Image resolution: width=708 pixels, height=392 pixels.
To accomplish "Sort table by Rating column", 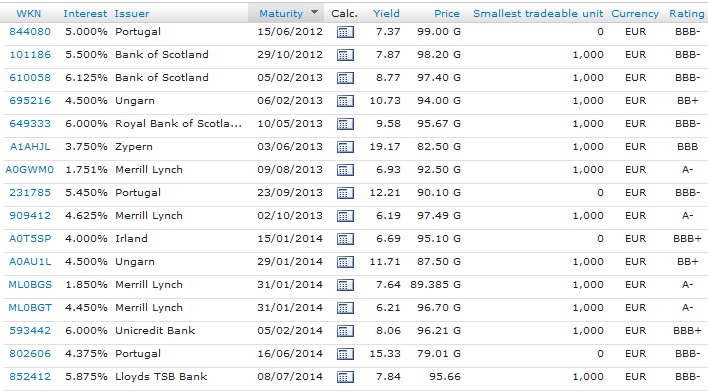I will (686, 14).
